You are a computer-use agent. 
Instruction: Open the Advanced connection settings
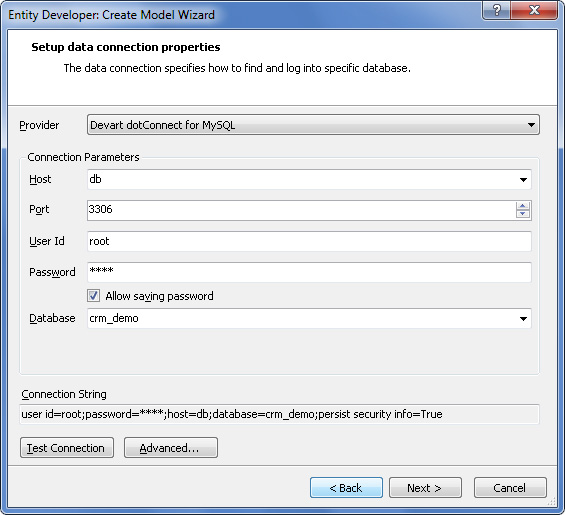tap(171, 448)
